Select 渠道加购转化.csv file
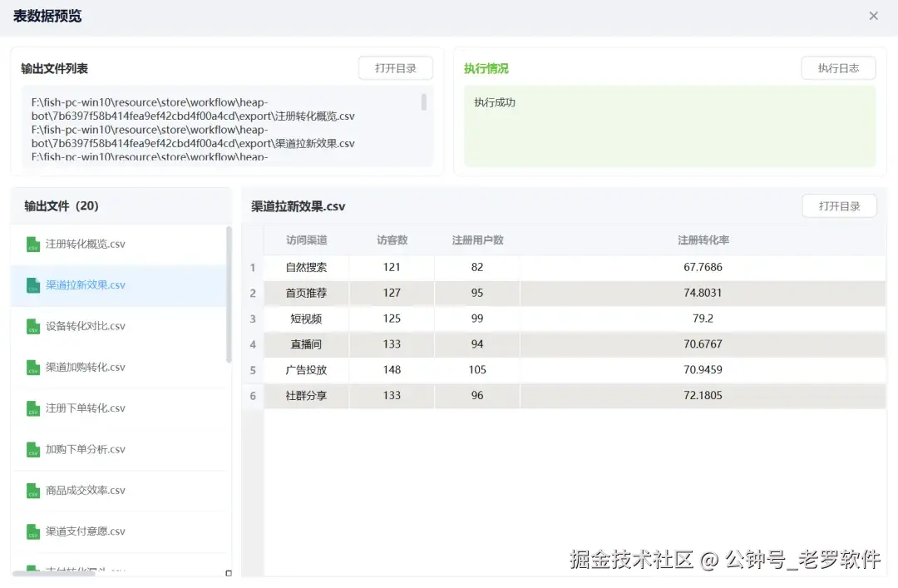 (119, 368)
